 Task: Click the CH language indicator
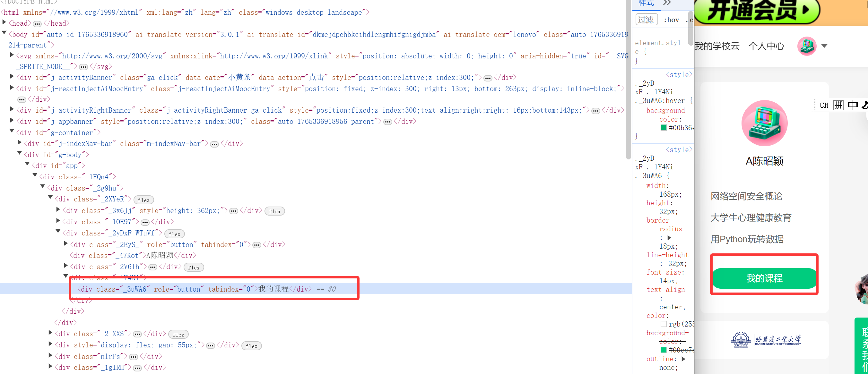pyautogui.click(x=824, y=105)
